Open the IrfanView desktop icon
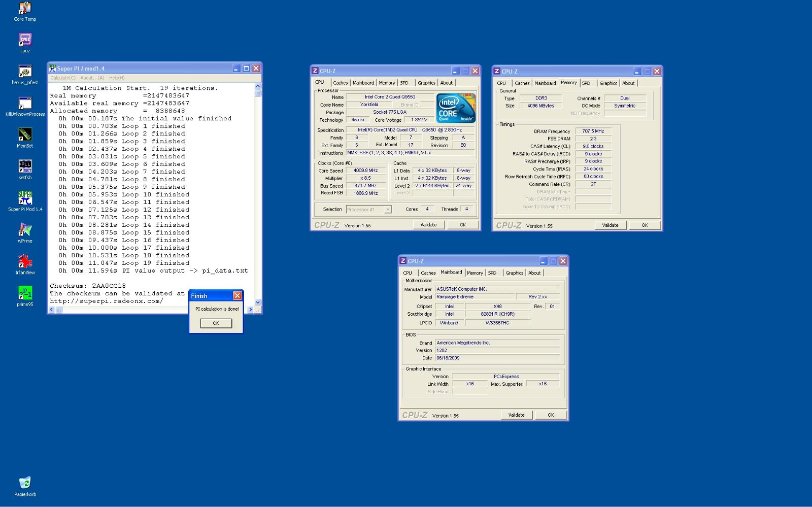The image size is (812, 507). click(x=25, y=265)
